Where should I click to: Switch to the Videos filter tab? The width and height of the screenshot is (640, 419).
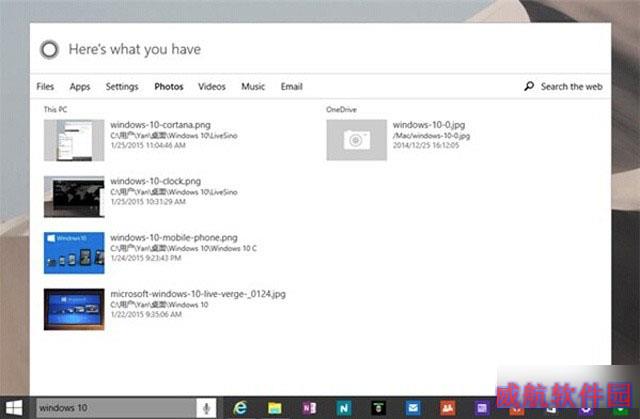212,86
